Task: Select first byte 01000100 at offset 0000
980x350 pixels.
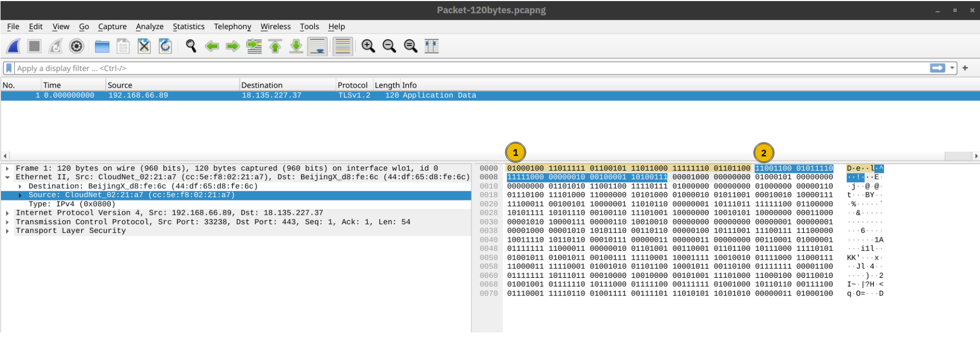Action: tap(526, 169)
